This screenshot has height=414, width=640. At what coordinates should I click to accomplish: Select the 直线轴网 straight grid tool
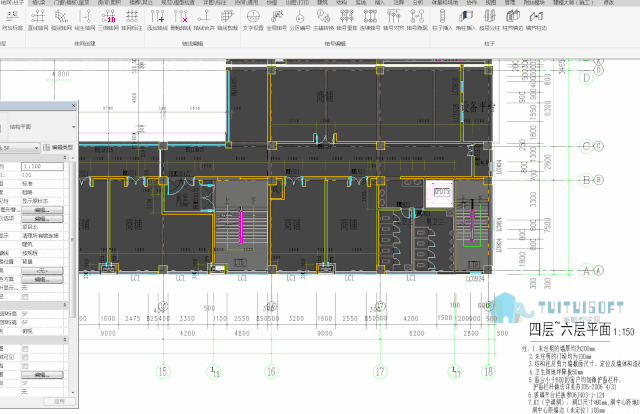pyautogui.click(x=38, y=20)
